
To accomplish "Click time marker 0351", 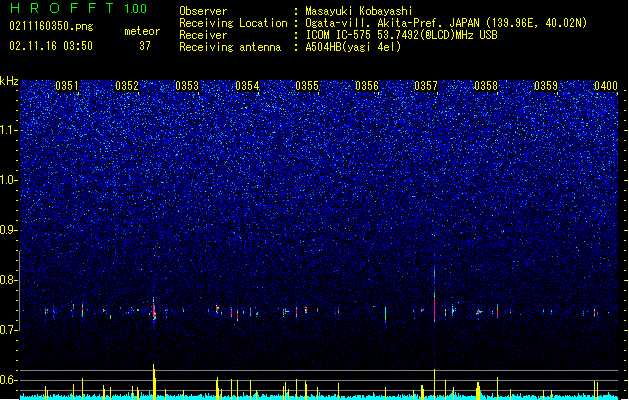I will (67, 86).
